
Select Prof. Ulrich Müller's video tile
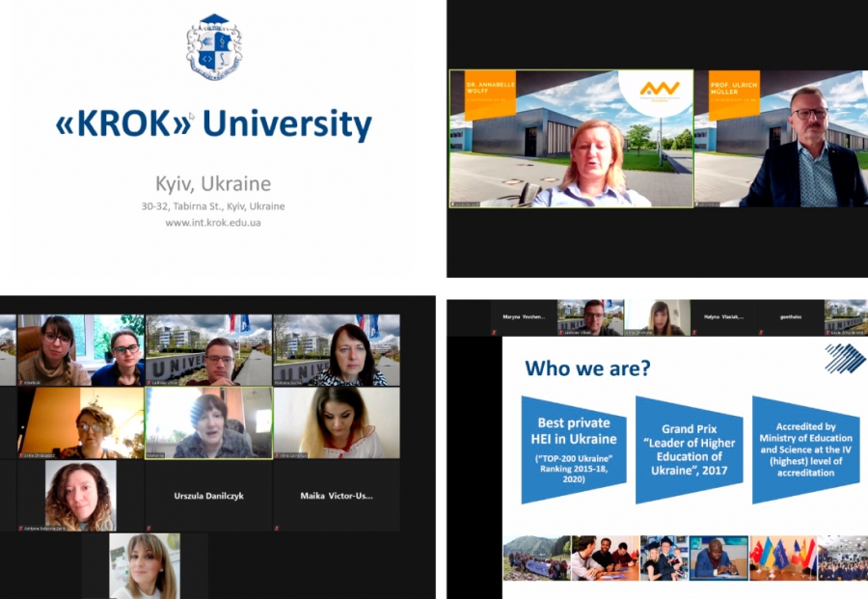click(781, 138)
